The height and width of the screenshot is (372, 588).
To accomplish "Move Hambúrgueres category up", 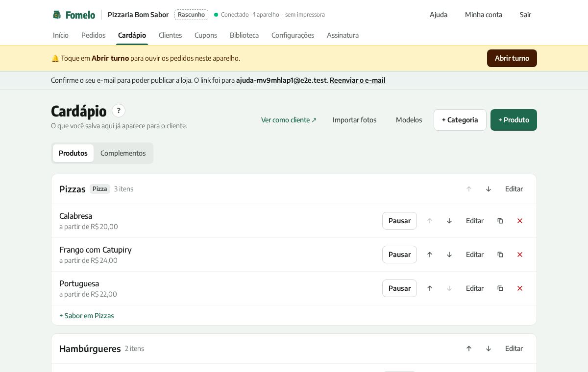I will point(469,349).
